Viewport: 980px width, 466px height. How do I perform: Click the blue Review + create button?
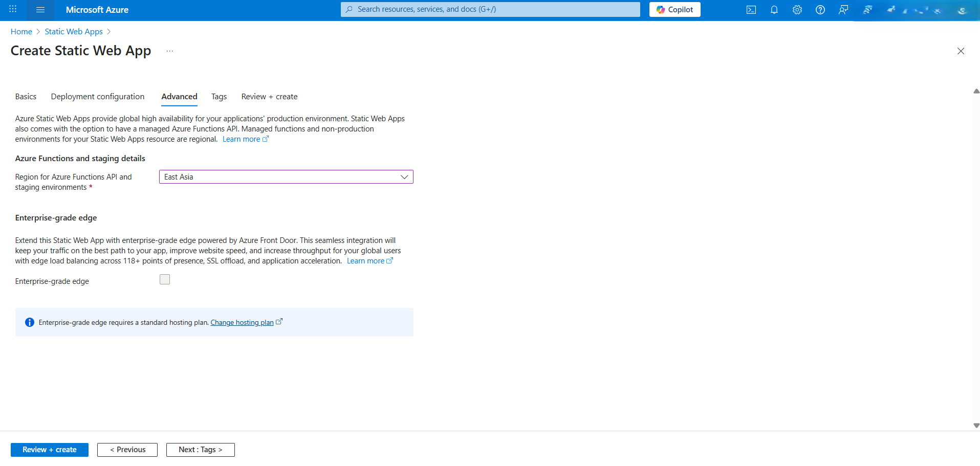(50, 450)
